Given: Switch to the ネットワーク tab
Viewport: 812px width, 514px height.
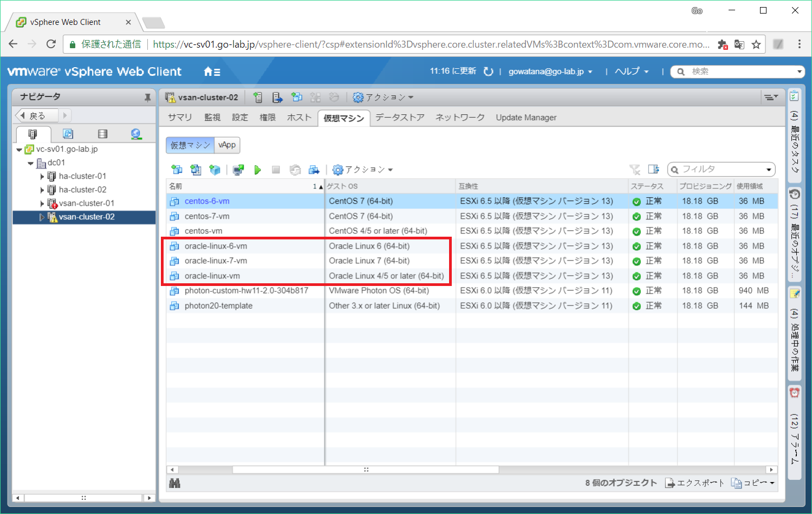Looking at the screenshot, I should [460, 118].
